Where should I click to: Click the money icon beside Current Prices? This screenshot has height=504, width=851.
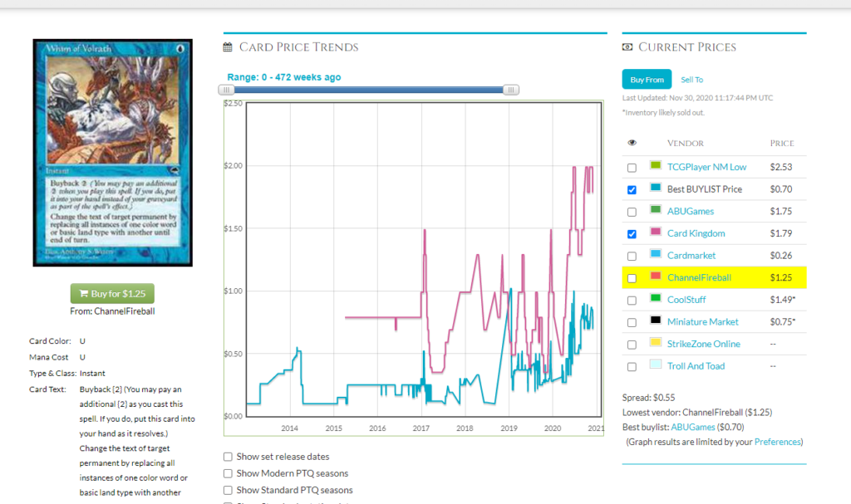tap(627, 47)
